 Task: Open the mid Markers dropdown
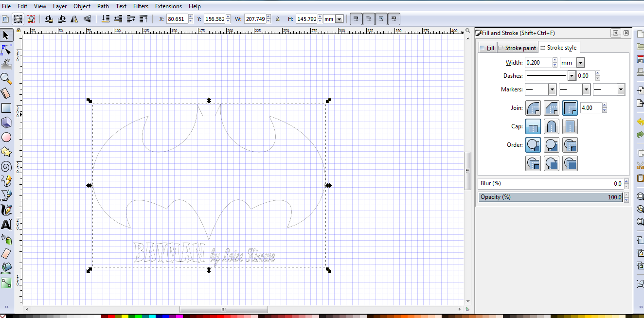(586, 89)
